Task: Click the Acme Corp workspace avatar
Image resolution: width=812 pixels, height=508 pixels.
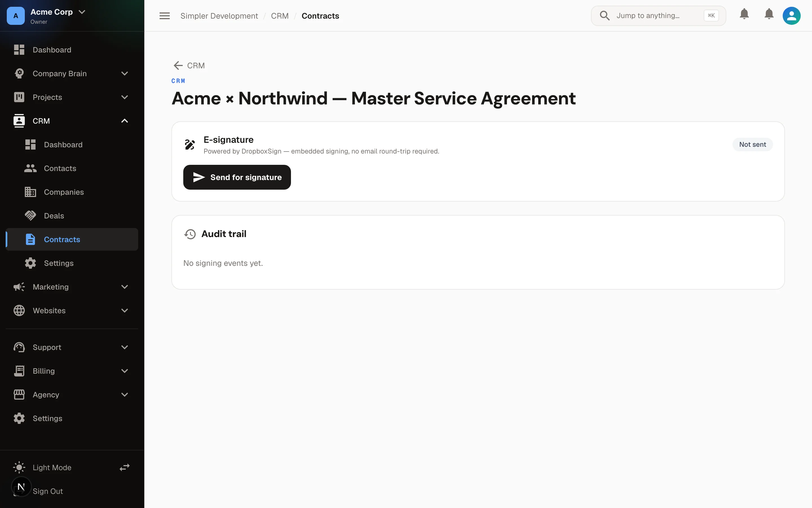Action: tap(16, 16)
